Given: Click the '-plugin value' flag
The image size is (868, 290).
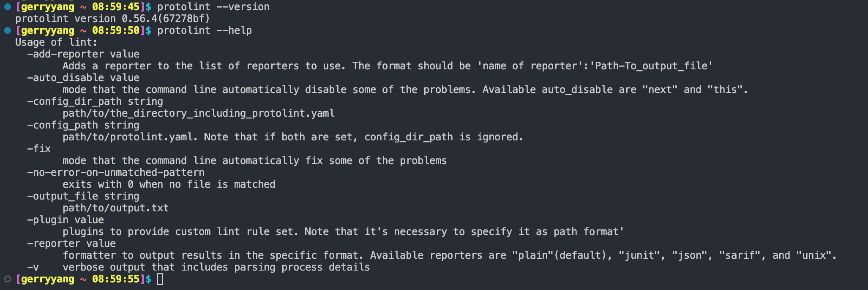Looking at the screenshot, I should click(x=66, y=220).
